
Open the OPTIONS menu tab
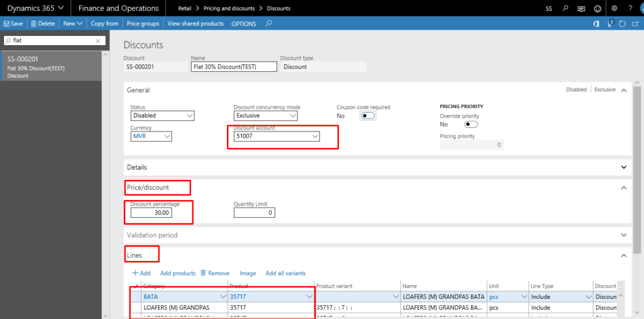(243, 24)
